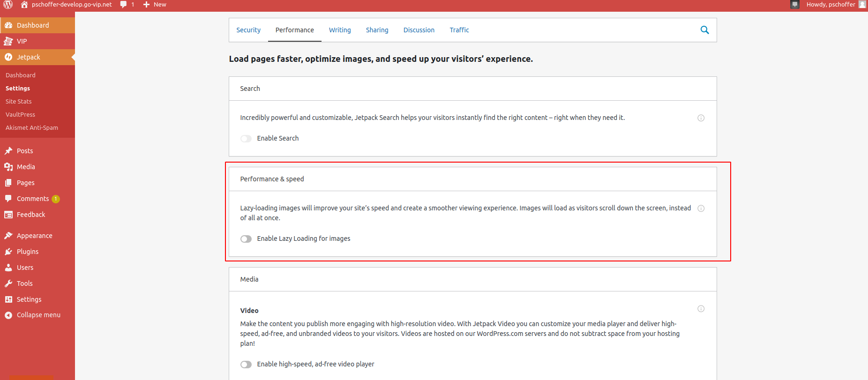This screenshot has width=868, height=380.
Task: Open the Jetpack Dashboard submenu link
Action: click(21, 75)
